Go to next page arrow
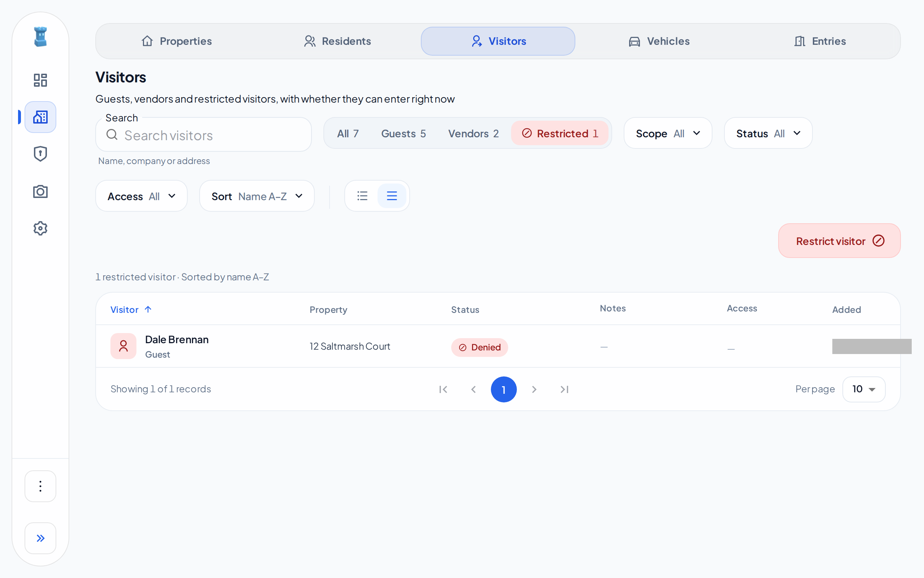This screenshot has height=578, width=924. (x=534, y=389)
